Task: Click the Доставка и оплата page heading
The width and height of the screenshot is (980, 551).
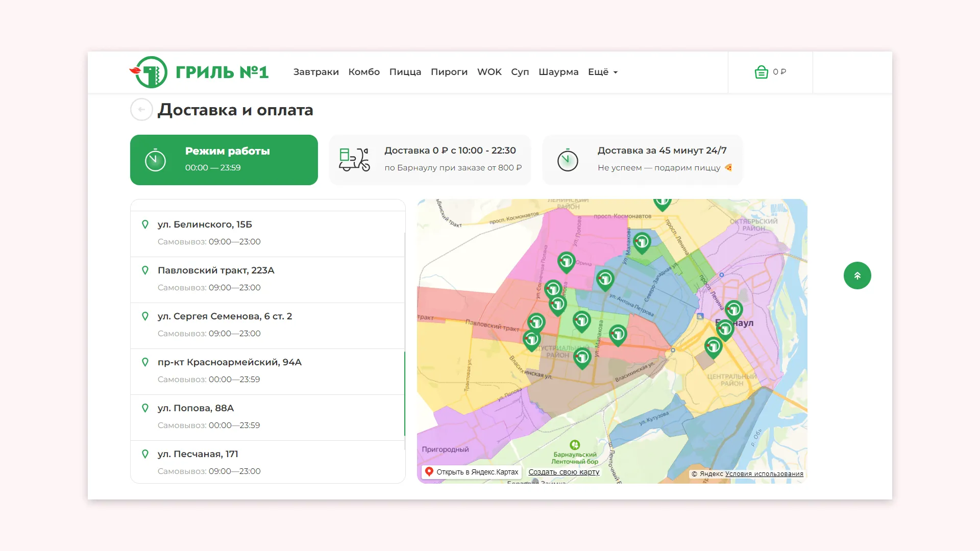Action: pos(235,110)
